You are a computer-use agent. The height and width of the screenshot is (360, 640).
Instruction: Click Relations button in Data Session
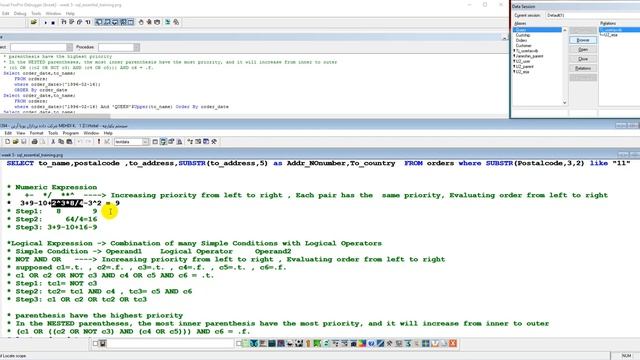pyautogui.click(x=583, y=68)
